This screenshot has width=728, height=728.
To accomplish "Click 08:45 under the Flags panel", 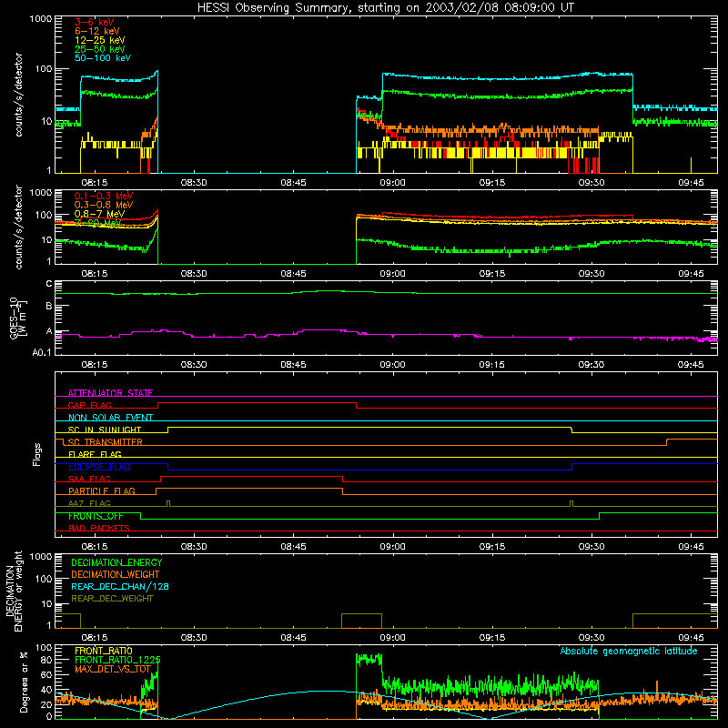I will point(293,547).
